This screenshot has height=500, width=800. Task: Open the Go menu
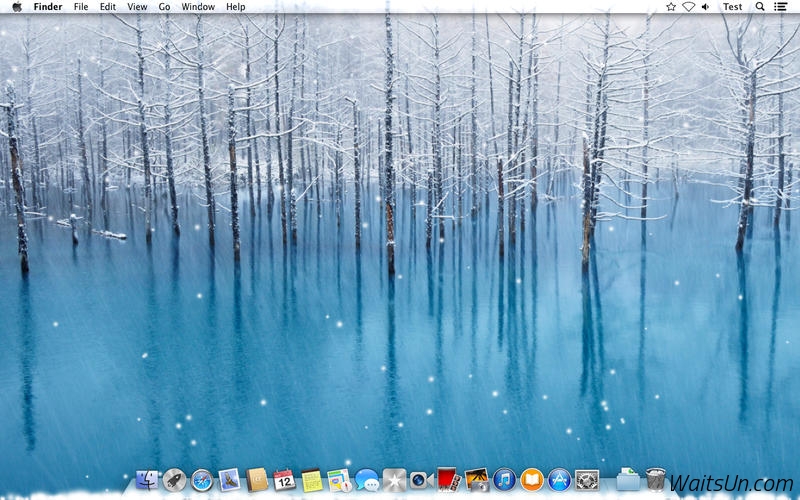pos(164,7)
